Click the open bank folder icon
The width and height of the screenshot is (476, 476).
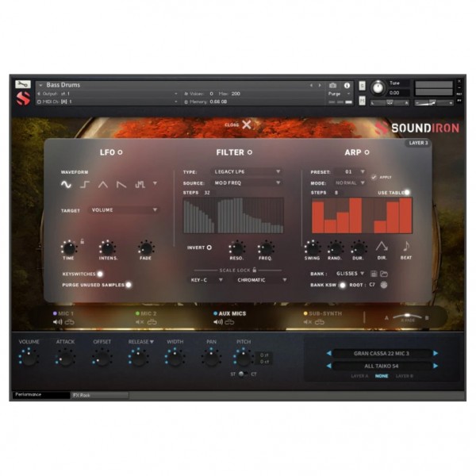click(384, 274)
